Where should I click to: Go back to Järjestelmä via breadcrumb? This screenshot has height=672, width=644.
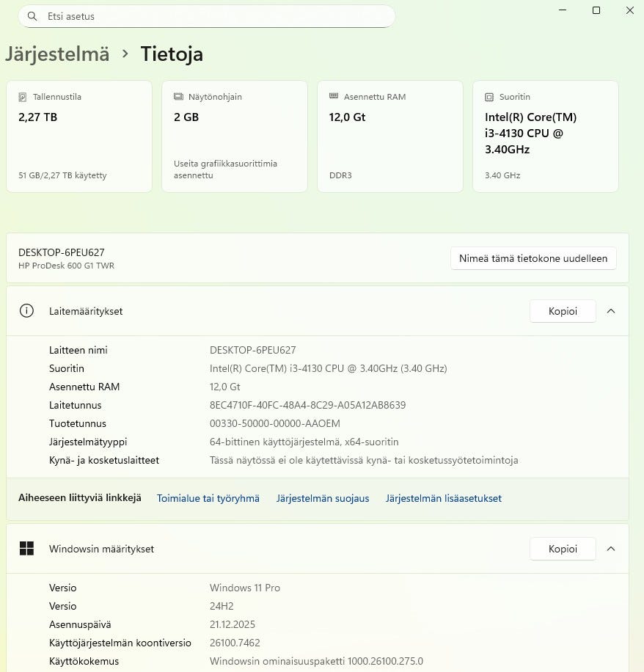pyautogui.click(x=57, y=54)
